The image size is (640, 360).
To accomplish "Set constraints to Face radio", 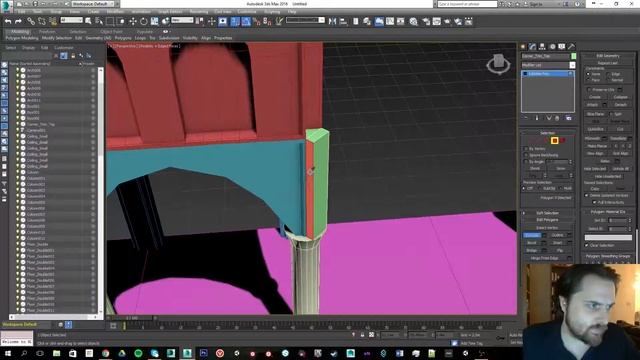I will tap(588, 80).
